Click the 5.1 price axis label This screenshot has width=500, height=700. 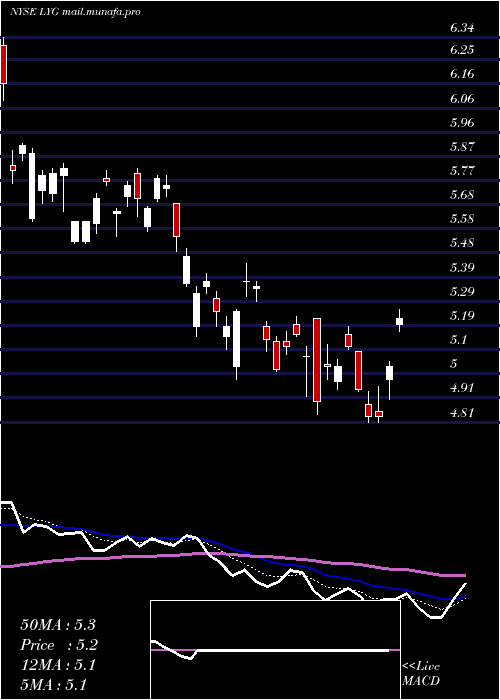(x=458, y=340)
